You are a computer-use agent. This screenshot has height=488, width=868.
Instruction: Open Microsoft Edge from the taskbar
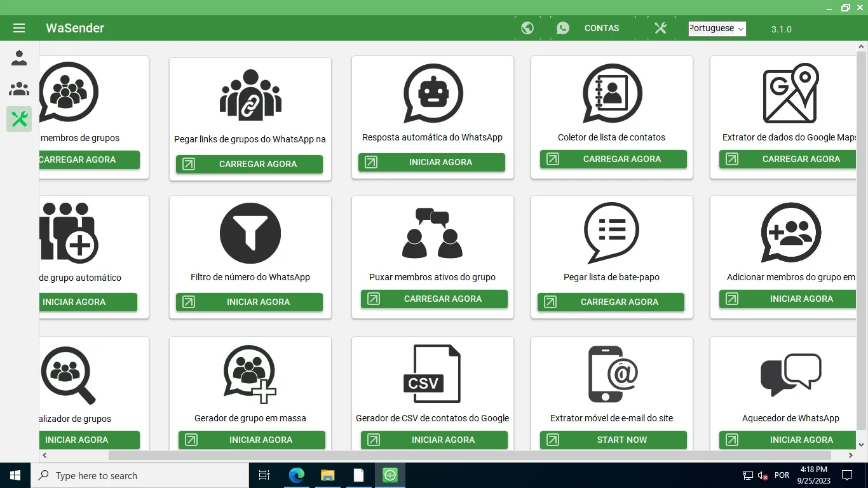click(x=296, y=475)
